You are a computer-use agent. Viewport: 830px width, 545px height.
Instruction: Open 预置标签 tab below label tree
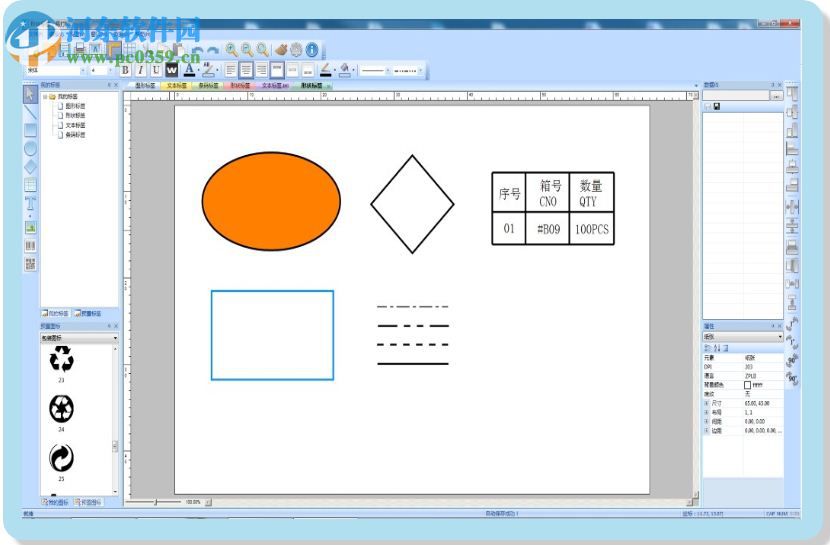pyautogui.click(x=88, y=313)
